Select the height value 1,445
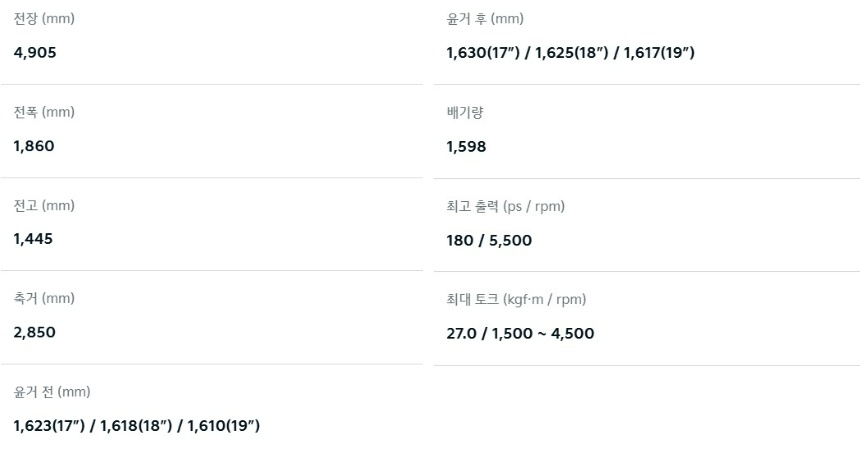The image size is (861, 453). click(x=34, y=239)
